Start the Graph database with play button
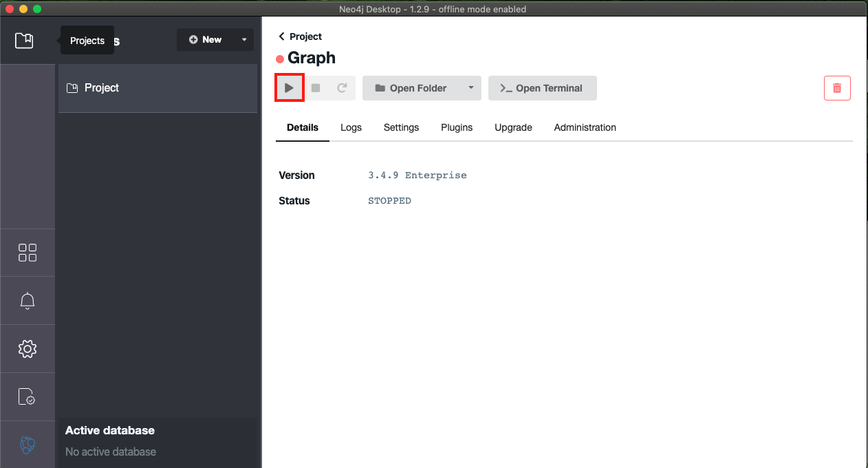 [290, 88]
